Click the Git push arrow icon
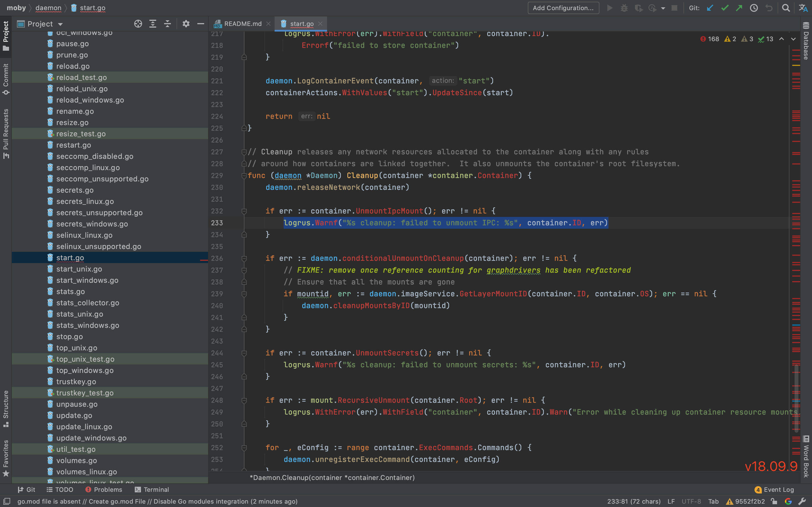Screen dimensions: 812x507 tap(739, 8)
